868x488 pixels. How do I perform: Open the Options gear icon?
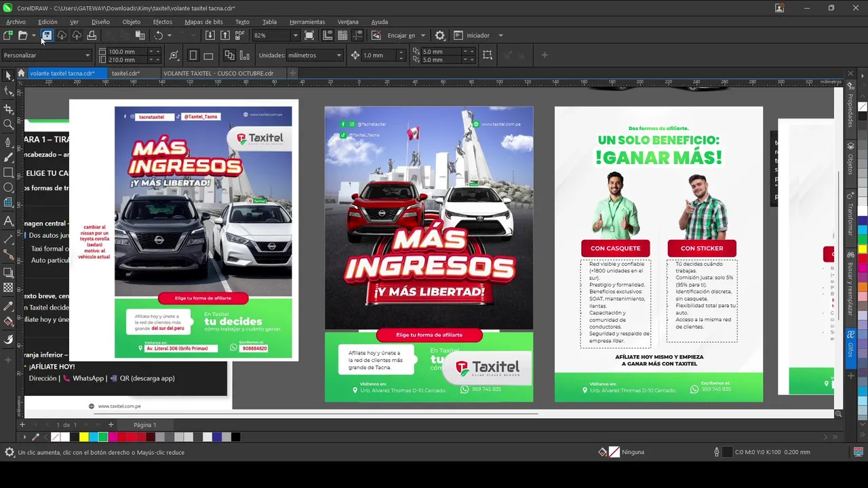point(440,35)
